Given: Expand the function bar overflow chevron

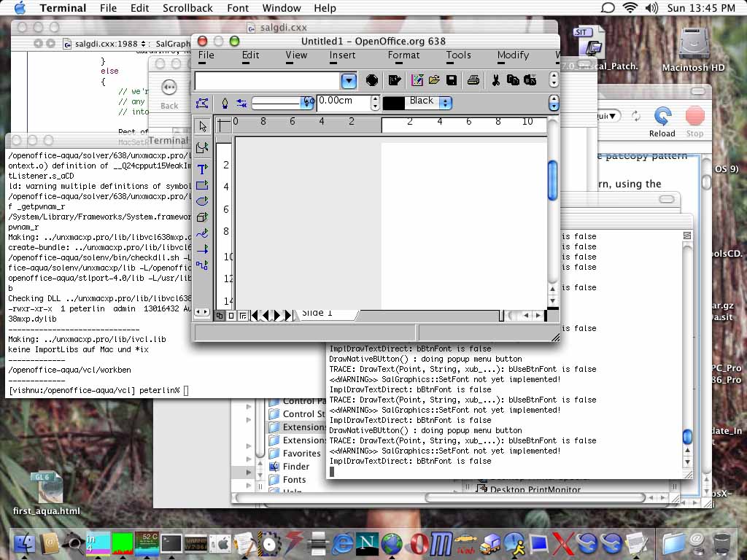Looking at the screenshot, I should (554, 79).
